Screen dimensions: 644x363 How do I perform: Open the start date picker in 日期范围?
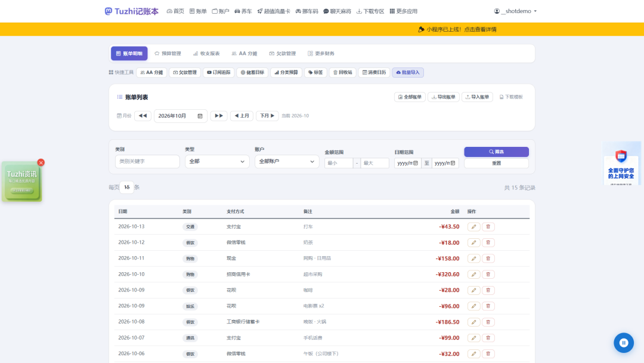(416, 163)
